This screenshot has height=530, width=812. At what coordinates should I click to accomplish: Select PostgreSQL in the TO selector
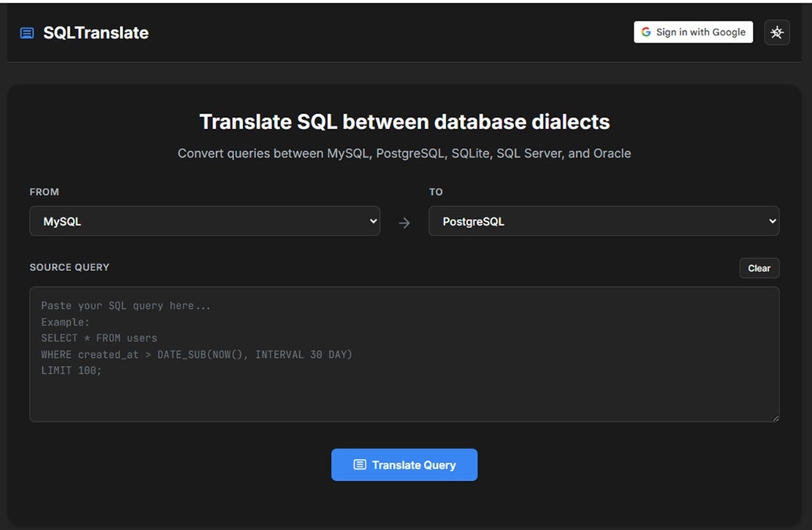click(x=604, y=221)
